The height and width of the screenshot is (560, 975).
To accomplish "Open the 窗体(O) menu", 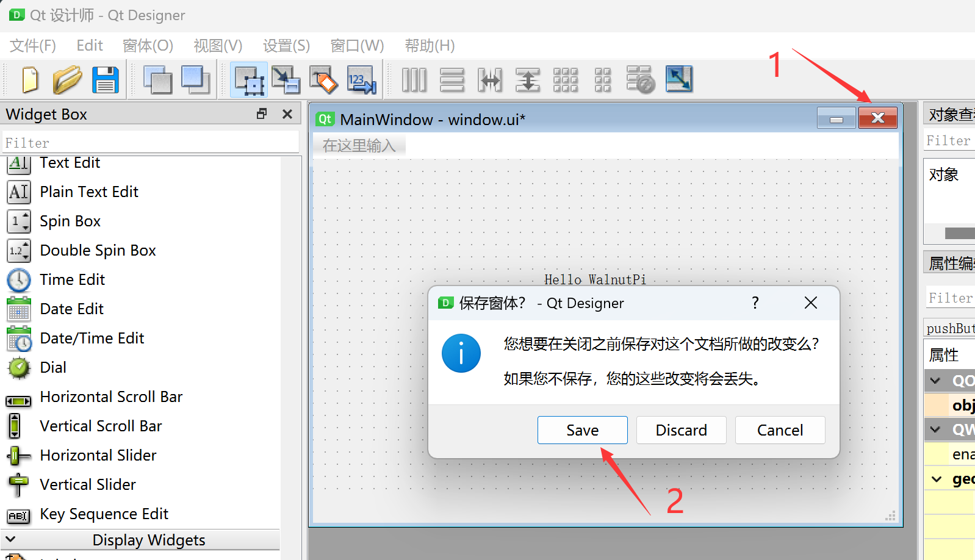I will pos(148,46).
